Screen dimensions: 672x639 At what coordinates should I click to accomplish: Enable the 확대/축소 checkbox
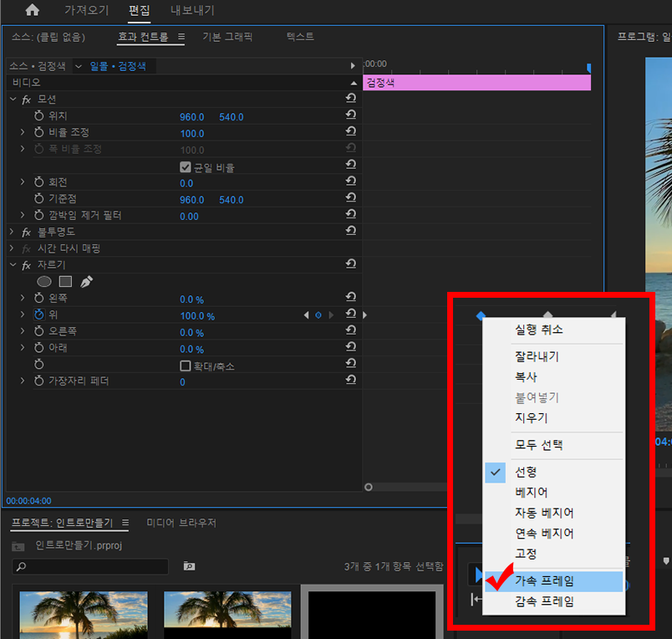click(x=186, y=366)
